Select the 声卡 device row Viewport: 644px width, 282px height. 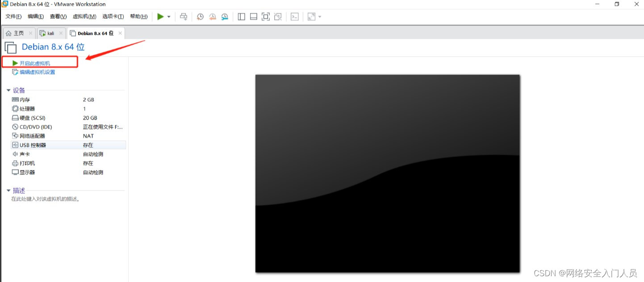coord(68,154)
